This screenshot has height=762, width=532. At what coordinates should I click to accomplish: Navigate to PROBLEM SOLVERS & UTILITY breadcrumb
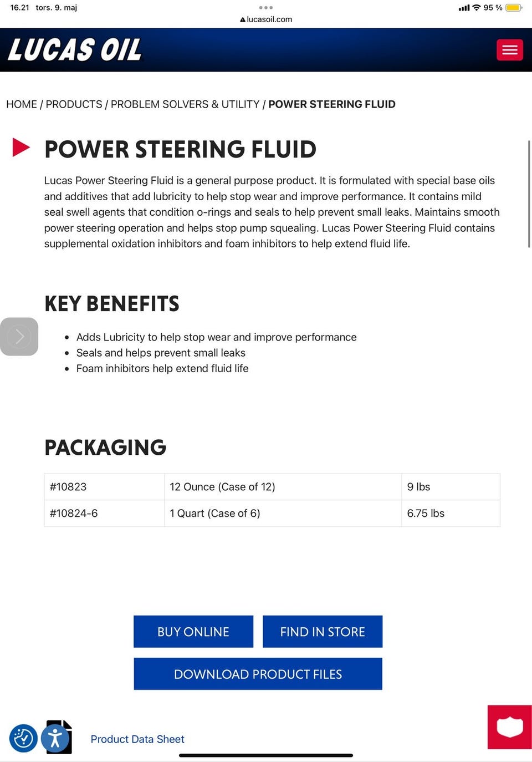(185, 104)
